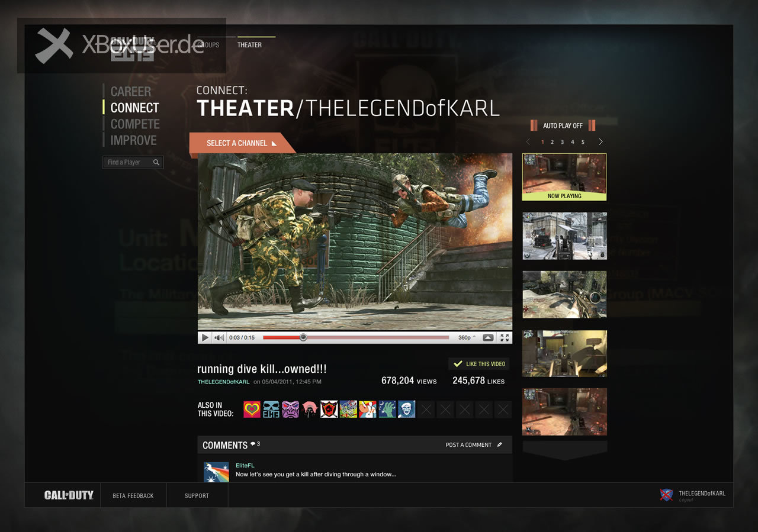The image size is (758, 532).
Task: Mute the video using the speaker icon
Action: [219, 337]
